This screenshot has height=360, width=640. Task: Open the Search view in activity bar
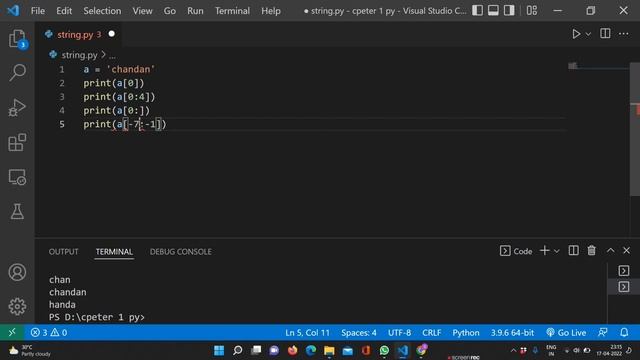(x=17, y=73)
